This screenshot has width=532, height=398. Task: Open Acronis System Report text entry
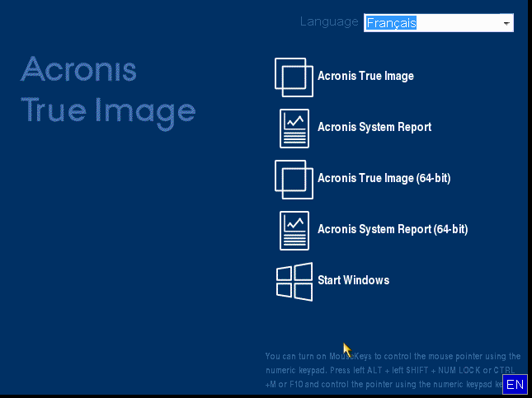pyautogui.click(x=374, y=127)
